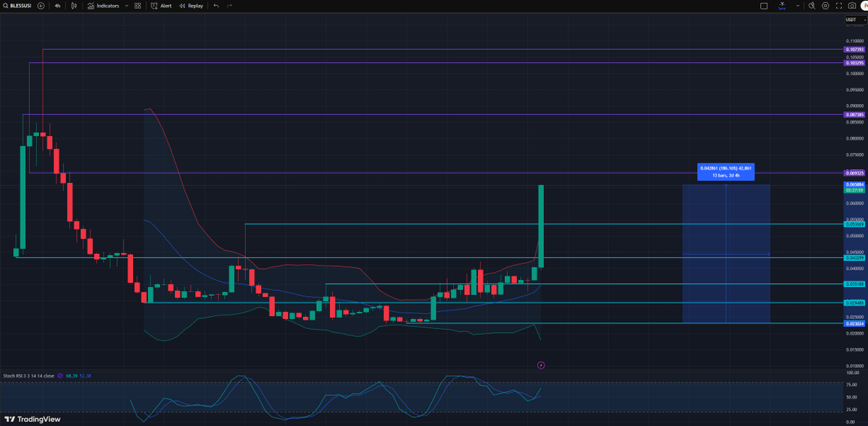Viewport: 868px width, 426px height.
Task: Create a new Alert
Action: 161,5
